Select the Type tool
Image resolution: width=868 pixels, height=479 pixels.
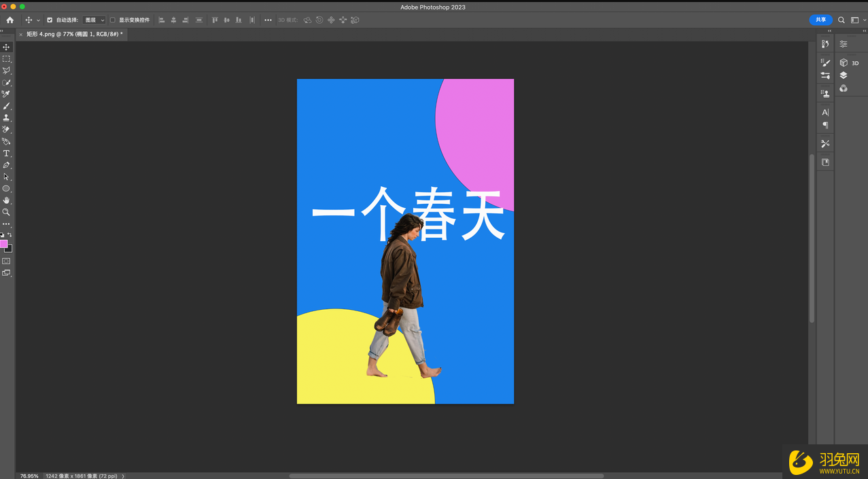click(6, 154)
